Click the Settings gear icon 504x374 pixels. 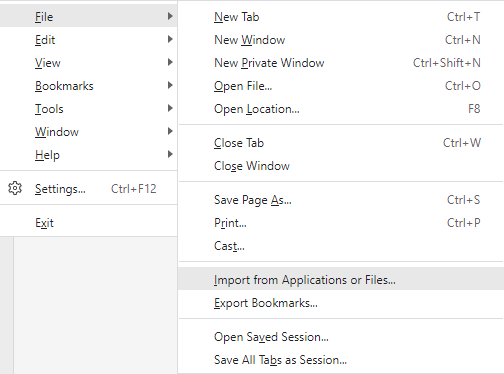pyautogui.click(x=15, y=189)
